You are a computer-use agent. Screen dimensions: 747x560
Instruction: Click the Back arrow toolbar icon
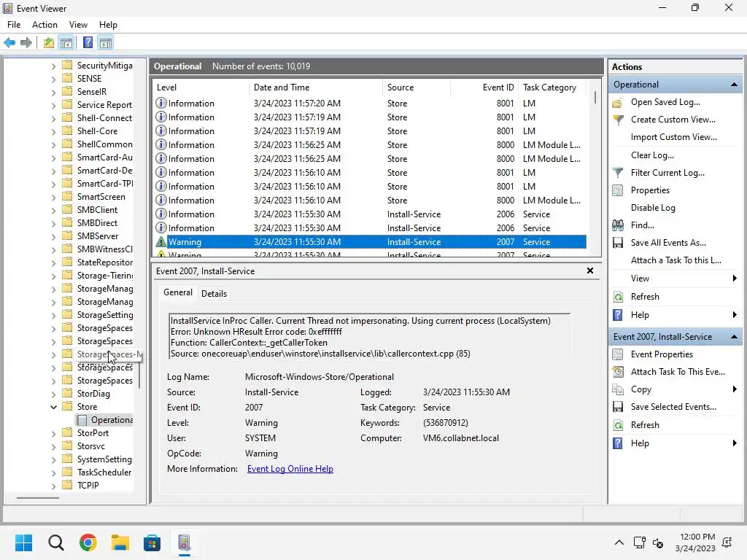[x=9, y=43]
